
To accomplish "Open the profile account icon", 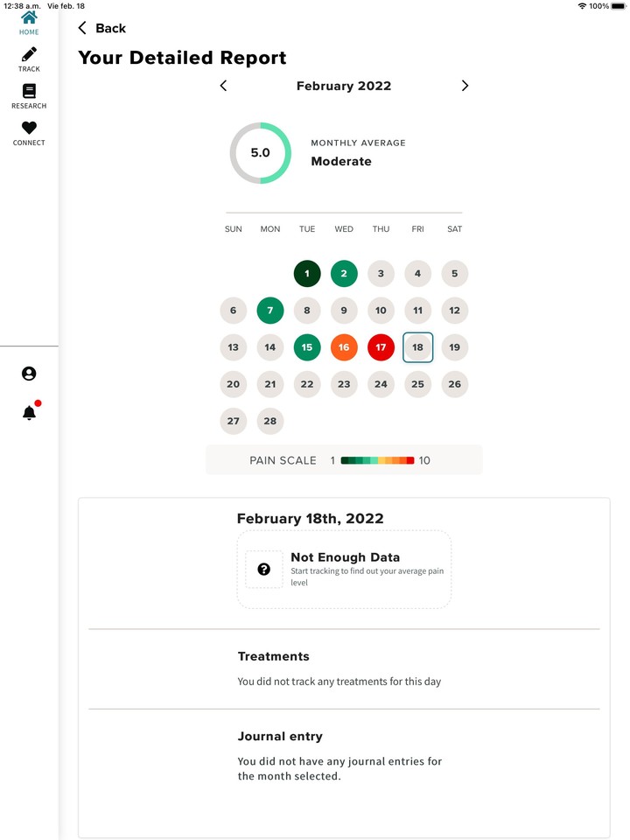I will (29, 374).
